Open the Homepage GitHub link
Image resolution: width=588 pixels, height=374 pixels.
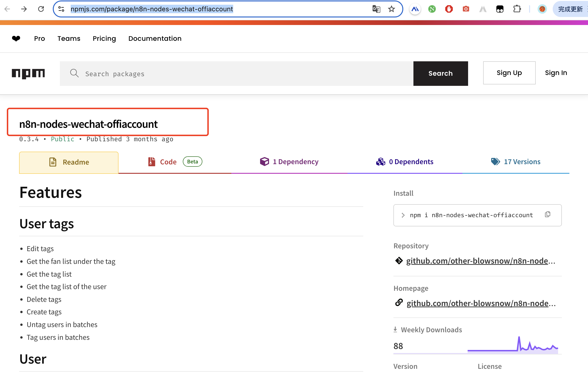(x=481, y=303)
